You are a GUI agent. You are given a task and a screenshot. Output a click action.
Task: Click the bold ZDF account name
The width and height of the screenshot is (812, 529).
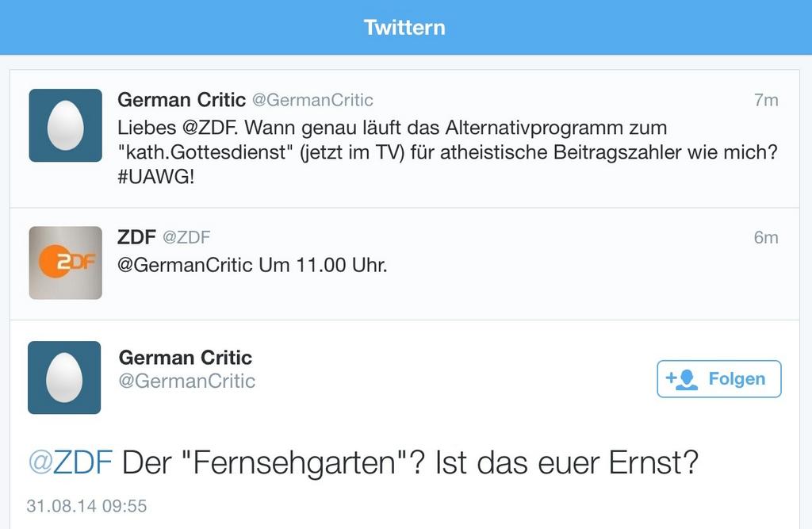136,237
